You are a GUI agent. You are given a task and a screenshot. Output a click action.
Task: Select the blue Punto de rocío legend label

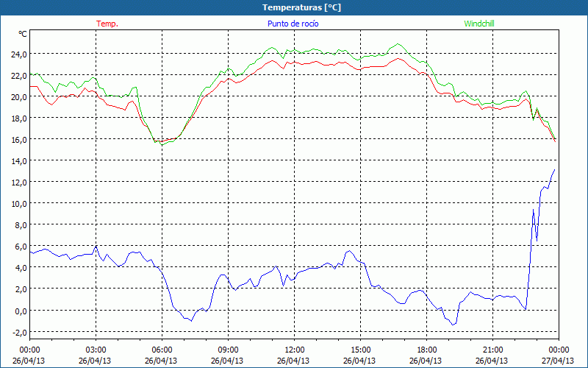click(x=293, y=24)
